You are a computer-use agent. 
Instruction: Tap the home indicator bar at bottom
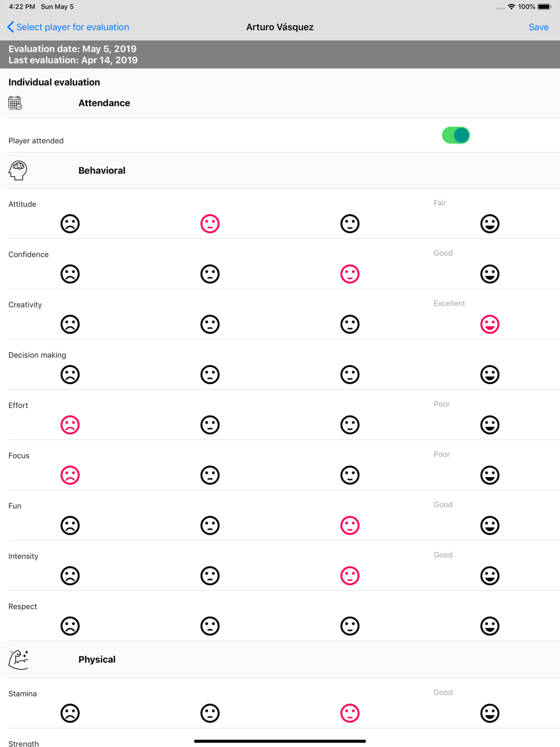(x=280, y=741)
